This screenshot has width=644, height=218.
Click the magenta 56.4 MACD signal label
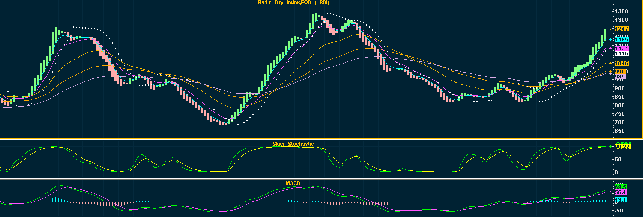[621, 192]
